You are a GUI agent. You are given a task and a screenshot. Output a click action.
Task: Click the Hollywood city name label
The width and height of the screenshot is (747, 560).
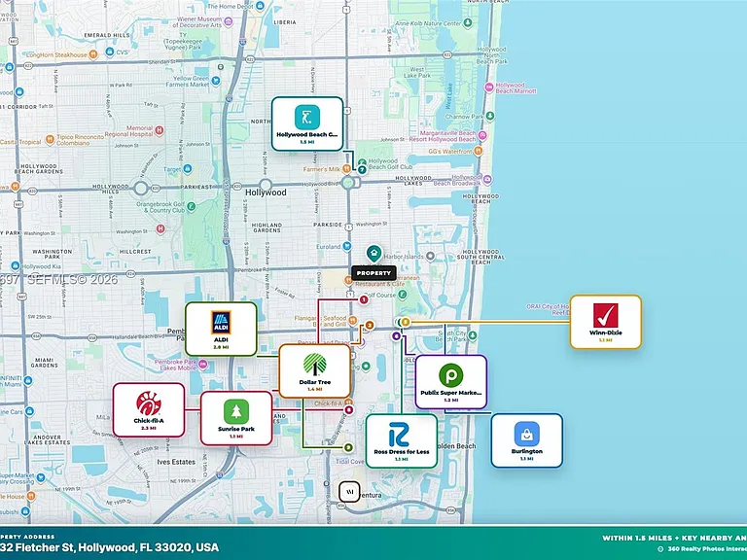coord(266,192)
